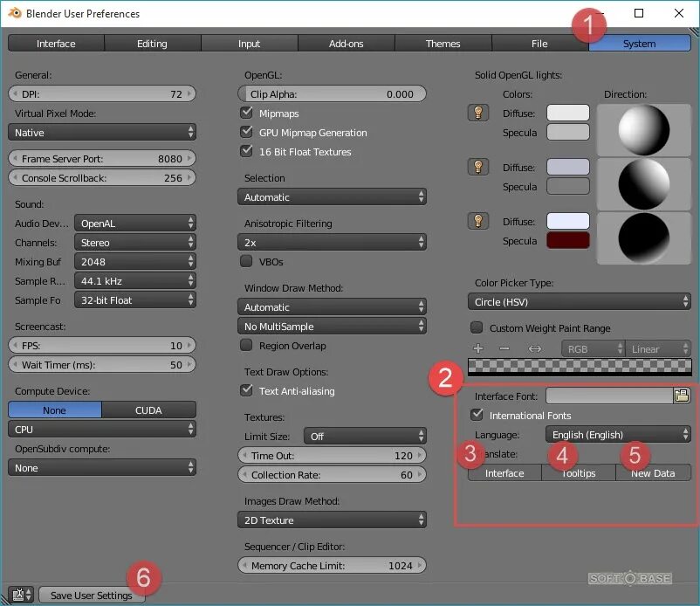Image resolution: width=700 pixels, height=606 pixels.
Task: Toggle Text Anti-aliasing checkbox
Action: click(x=246, y=390)
